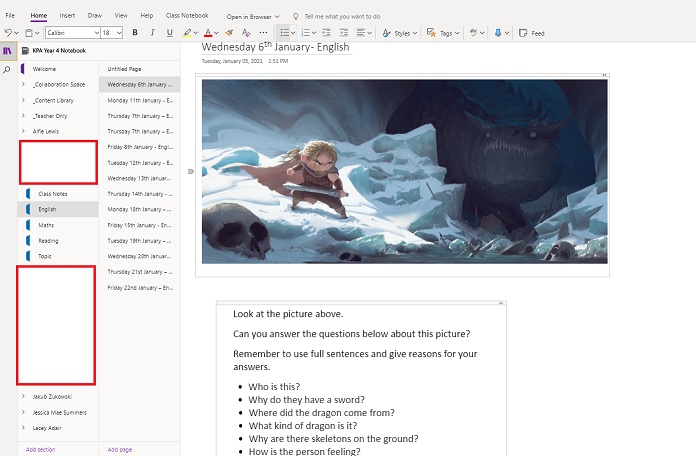Expand the _Collaboration Space section group
The width and height of the screenshot is (696, 456).
[23, 84]
